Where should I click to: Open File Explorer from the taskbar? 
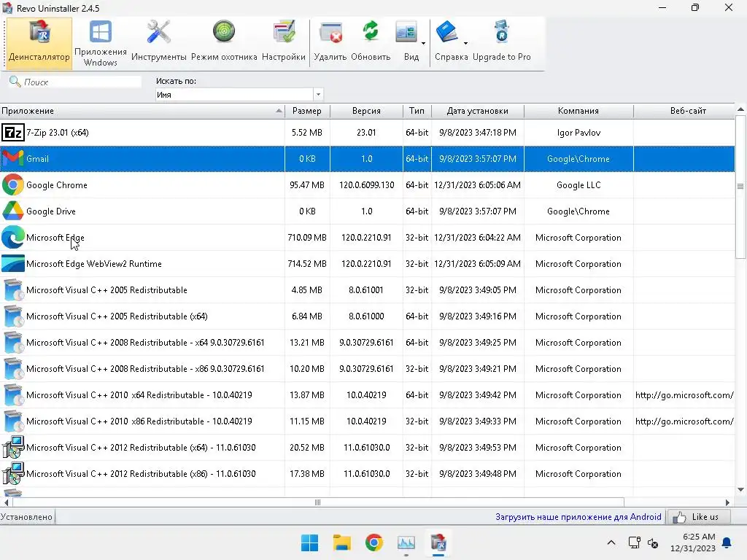341,542
